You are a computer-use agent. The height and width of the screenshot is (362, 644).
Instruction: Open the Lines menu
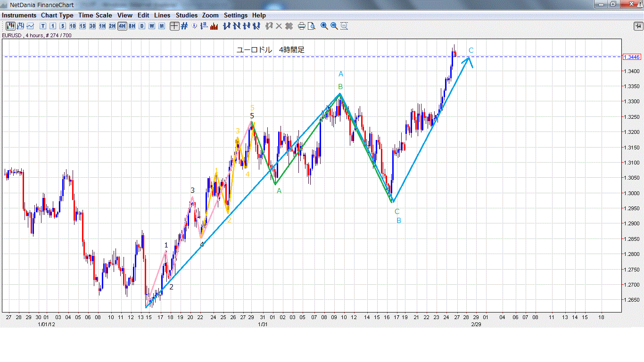tap(162, 15)
